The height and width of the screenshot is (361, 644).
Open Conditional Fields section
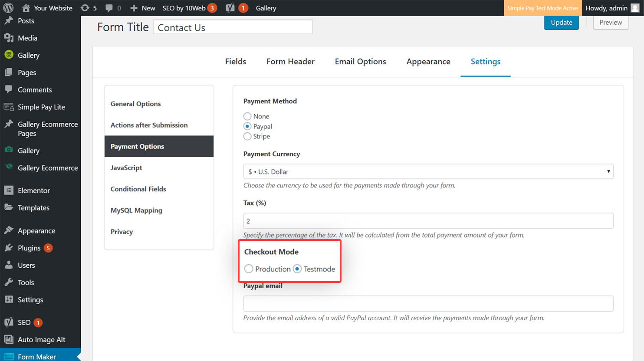159,189
